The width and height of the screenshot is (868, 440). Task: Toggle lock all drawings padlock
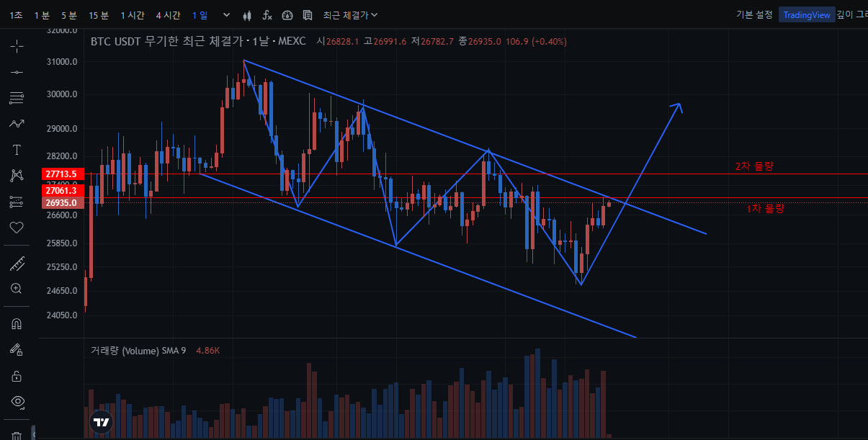[17, 376]
